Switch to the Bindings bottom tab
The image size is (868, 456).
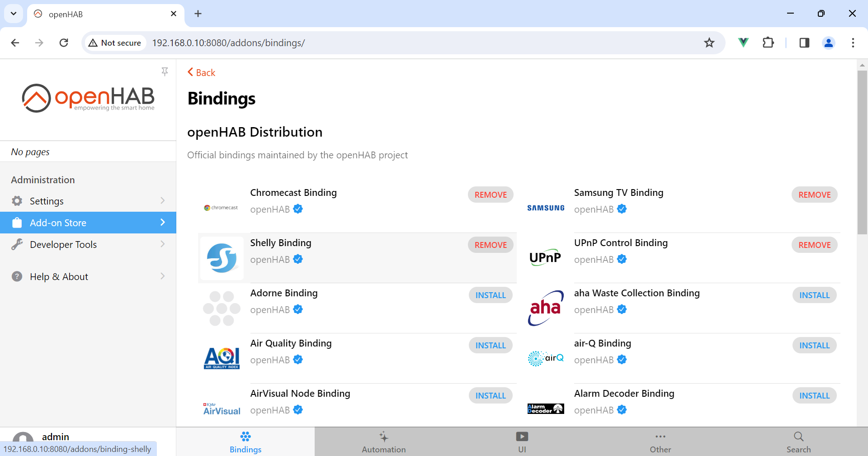pos(245,442)
